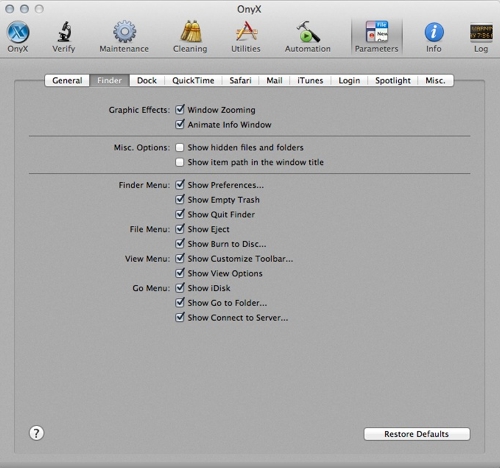
Task: Toggle Show Go to Folder... checkbox
Action: pos(180,302)
